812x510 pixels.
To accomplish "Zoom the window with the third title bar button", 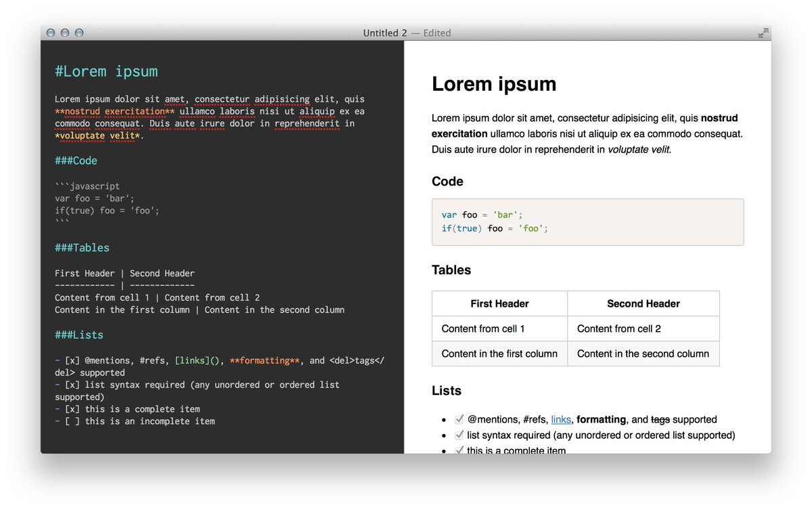I will click(x=79, y=33).
